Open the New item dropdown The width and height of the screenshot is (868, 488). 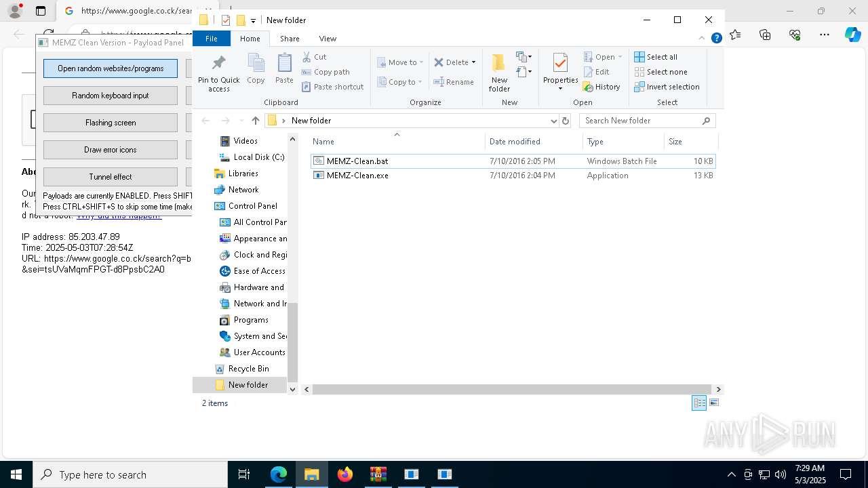tap(524, 57)
